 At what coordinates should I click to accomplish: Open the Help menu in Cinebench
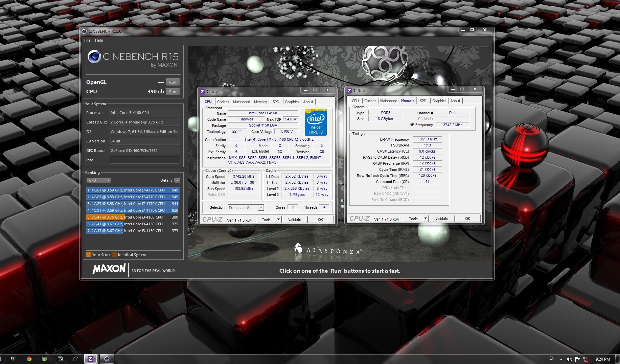coord(99,40)
